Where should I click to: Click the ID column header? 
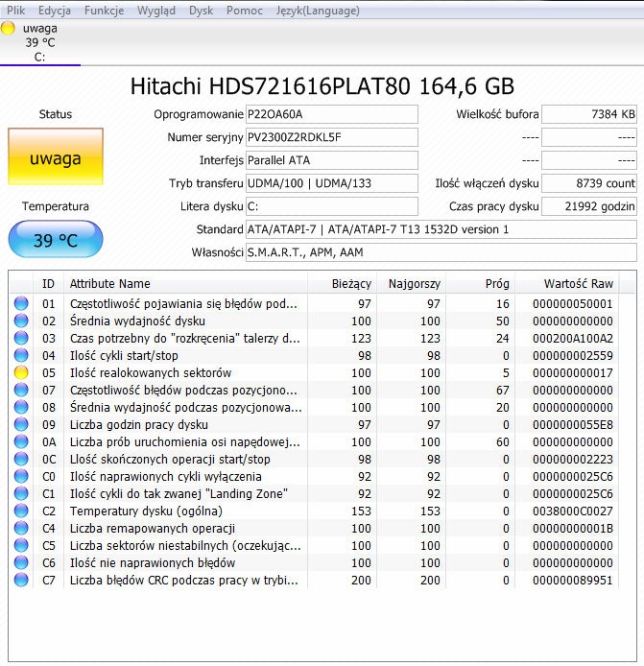[x=48, y=283]
